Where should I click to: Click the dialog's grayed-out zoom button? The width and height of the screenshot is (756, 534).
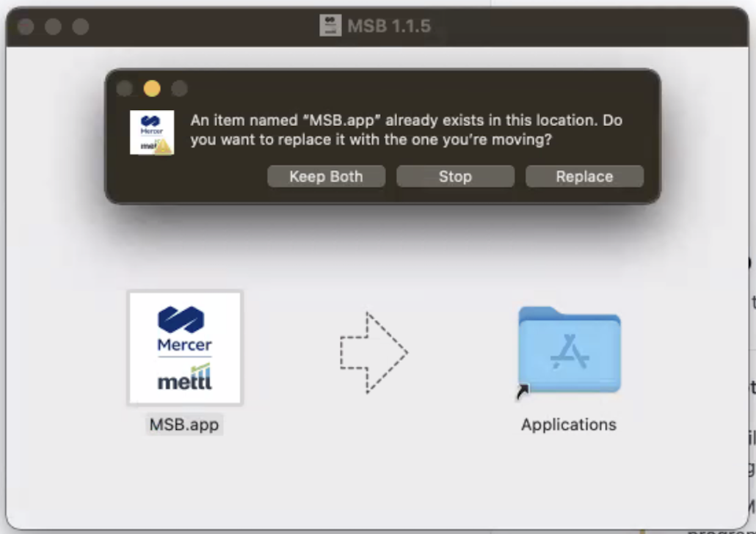(x=179, y=89)
